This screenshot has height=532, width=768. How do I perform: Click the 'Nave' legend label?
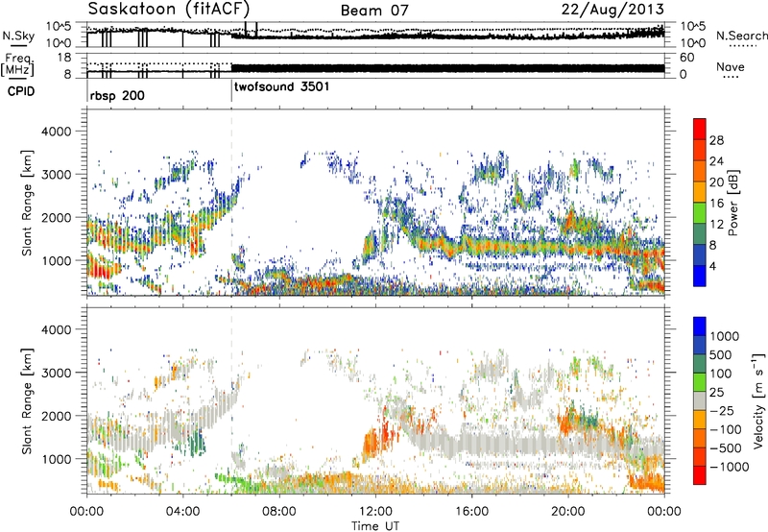tap(731, 67)
